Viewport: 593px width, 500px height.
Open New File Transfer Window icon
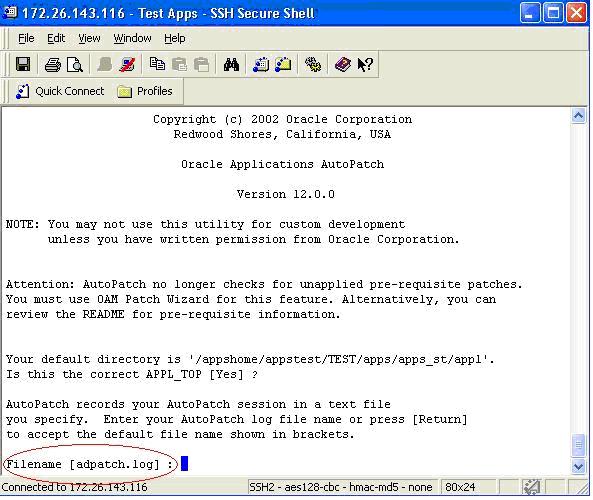[x=283, y=65]
